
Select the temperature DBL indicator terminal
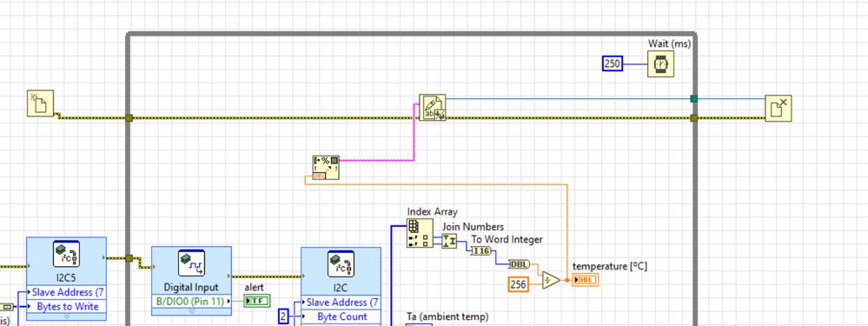pos(585,280)
